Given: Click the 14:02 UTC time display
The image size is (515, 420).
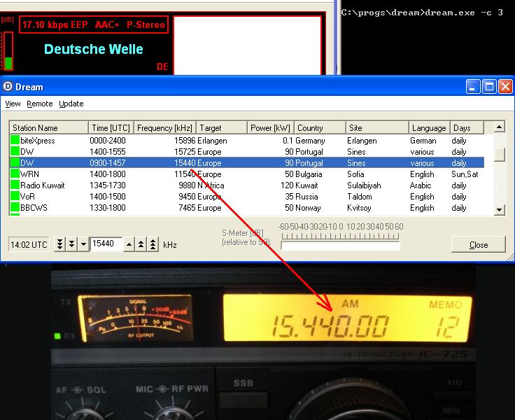Looking at the screenshot, I should tap(29, 245).
